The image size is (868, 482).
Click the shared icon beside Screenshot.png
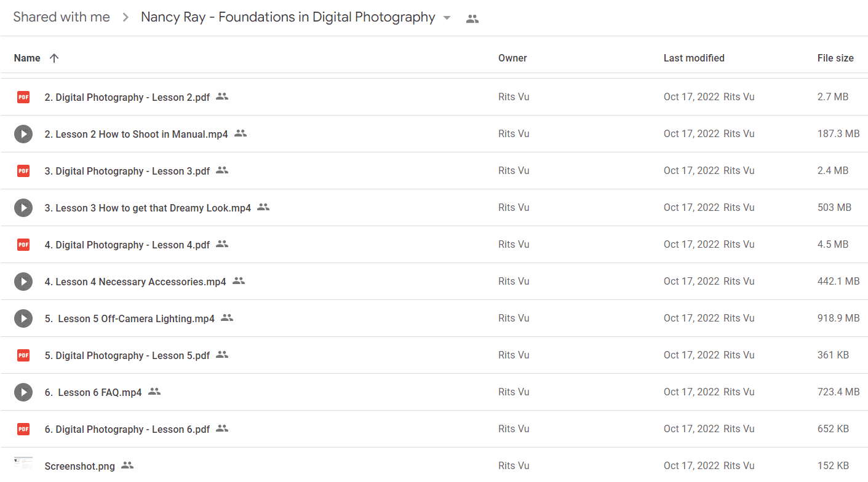127,465
